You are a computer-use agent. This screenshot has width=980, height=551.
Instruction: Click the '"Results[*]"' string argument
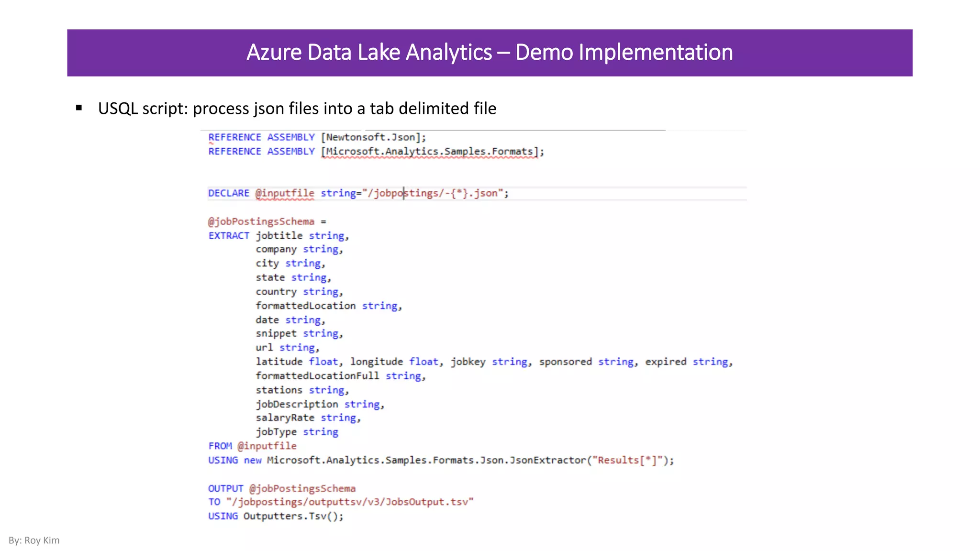point(627,461)
